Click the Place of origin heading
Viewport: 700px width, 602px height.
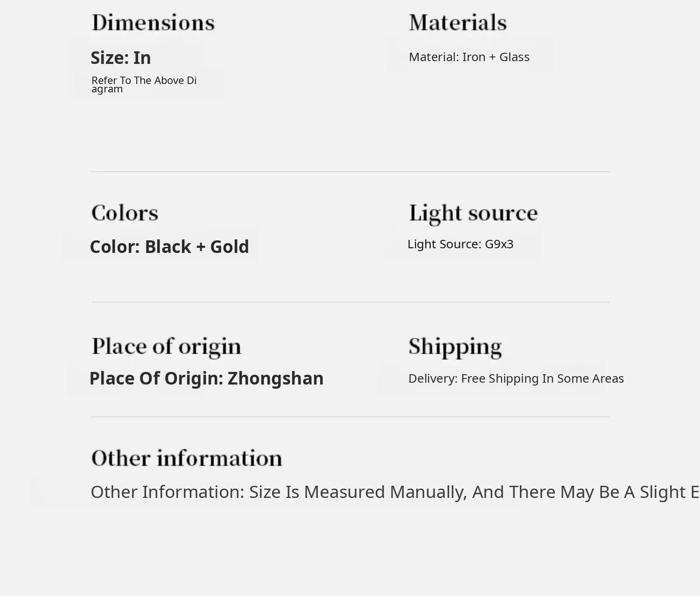click(166, 346)
